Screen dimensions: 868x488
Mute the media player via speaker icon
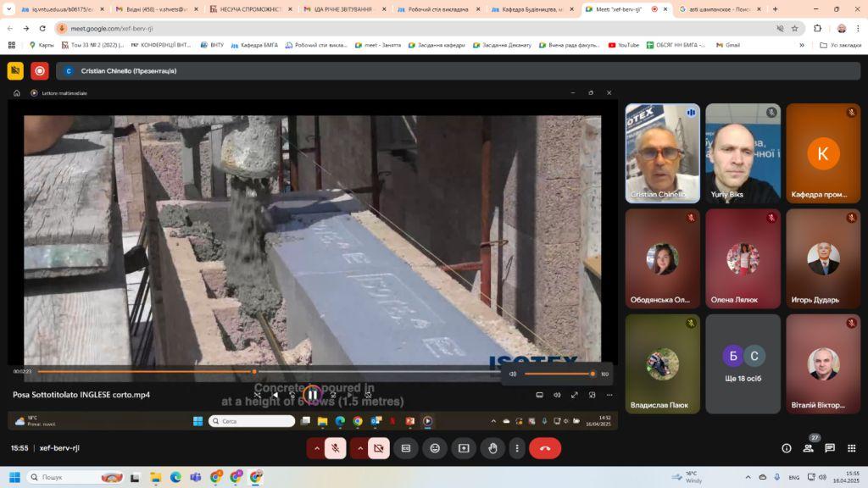point(513,374)
